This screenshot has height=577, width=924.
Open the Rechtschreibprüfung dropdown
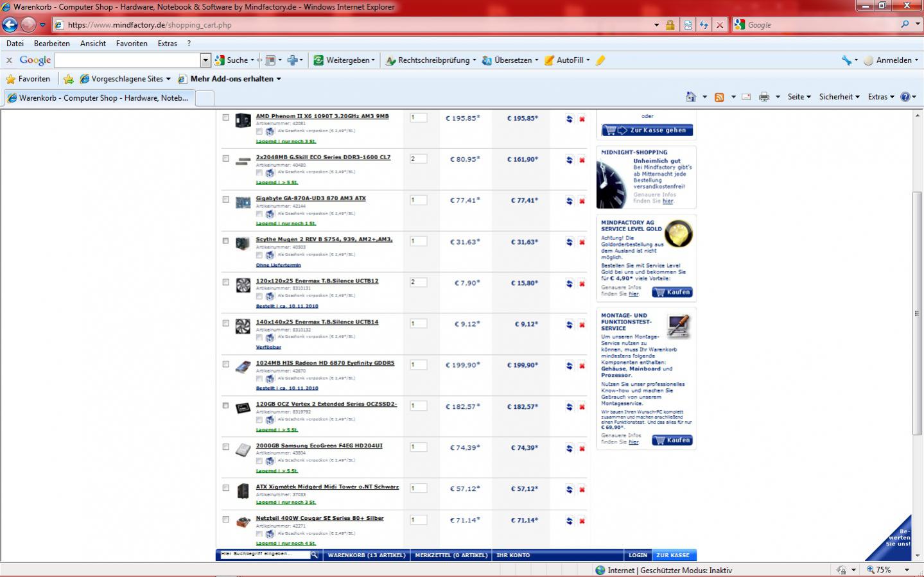tap(475, 60)
